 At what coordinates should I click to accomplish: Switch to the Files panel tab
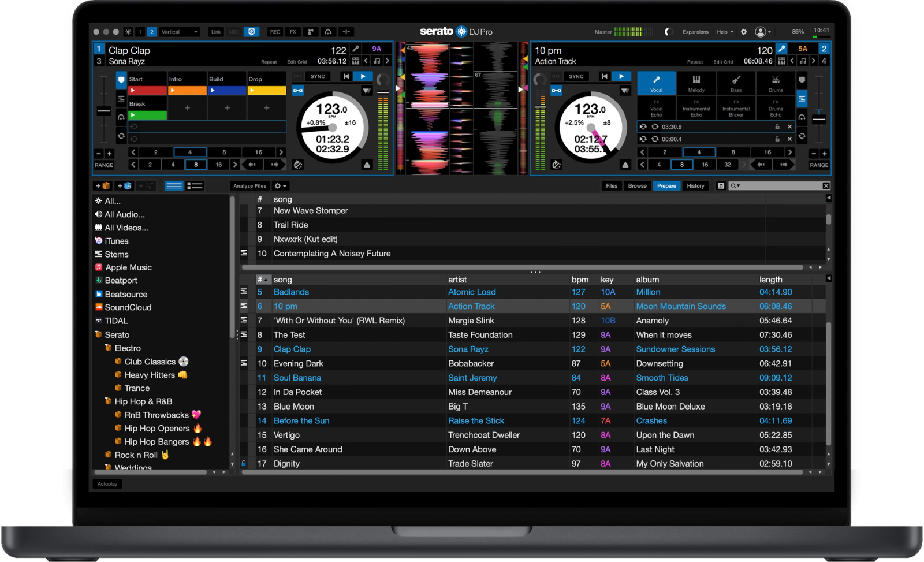click(x=612, y=186)
